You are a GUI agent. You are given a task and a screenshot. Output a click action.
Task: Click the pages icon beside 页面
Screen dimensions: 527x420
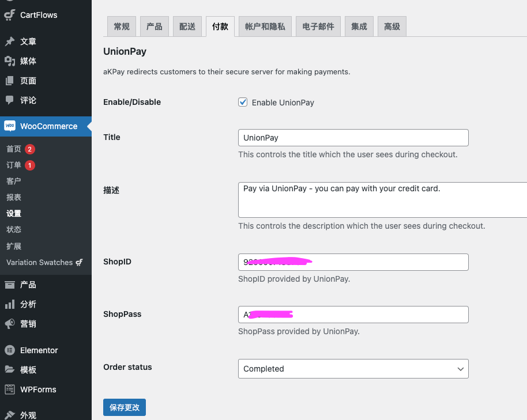[x=10, y=81]
